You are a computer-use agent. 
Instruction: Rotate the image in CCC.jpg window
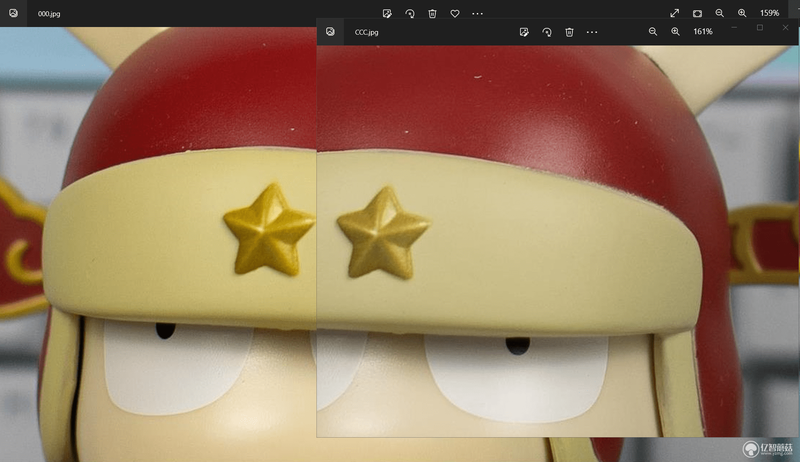[546, 32]
